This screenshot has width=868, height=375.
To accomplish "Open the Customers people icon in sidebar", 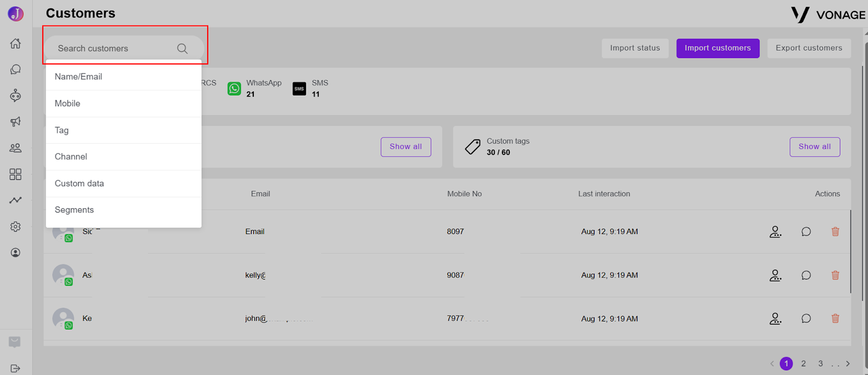I will [15, 147].
